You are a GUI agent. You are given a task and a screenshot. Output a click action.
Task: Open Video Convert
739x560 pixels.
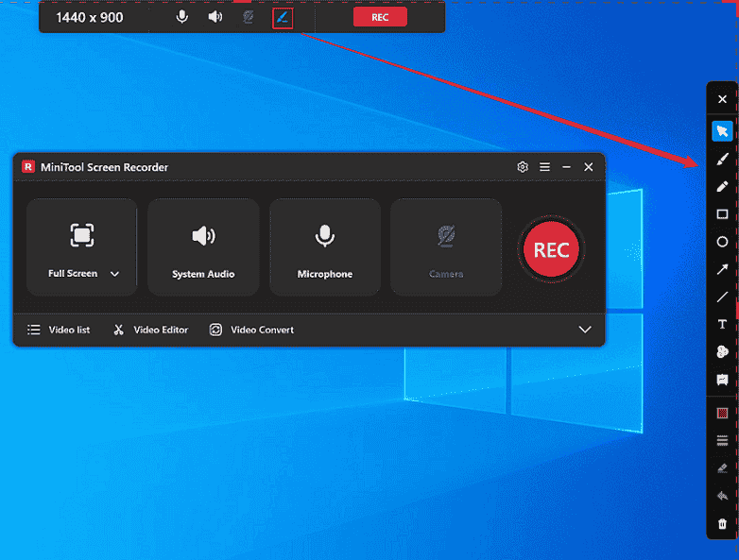click(251, 330)
